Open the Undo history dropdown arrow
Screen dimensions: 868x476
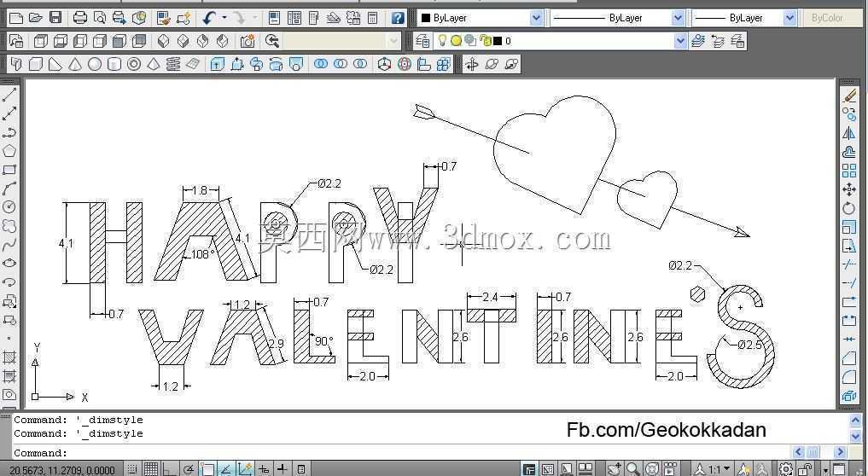[224, 18]
